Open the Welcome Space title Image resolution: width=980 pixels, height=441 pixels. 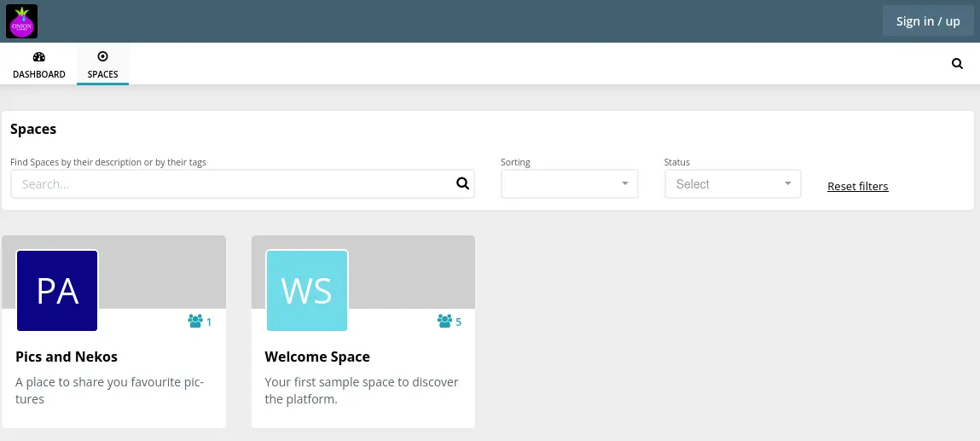[317, 357]
